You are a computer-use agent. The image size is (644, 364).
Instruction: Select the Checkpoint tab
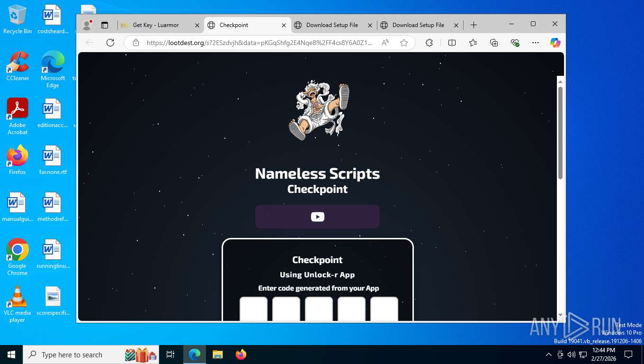pos(247,25)
